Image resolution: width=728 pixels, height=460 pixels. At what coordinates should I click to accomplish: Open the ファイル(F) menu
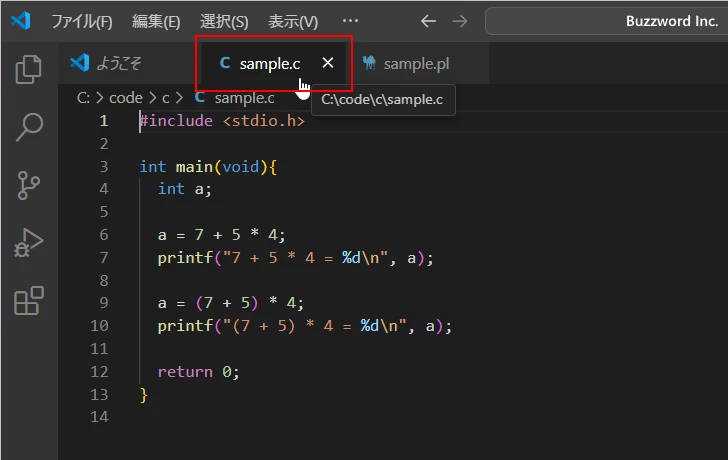82,21
